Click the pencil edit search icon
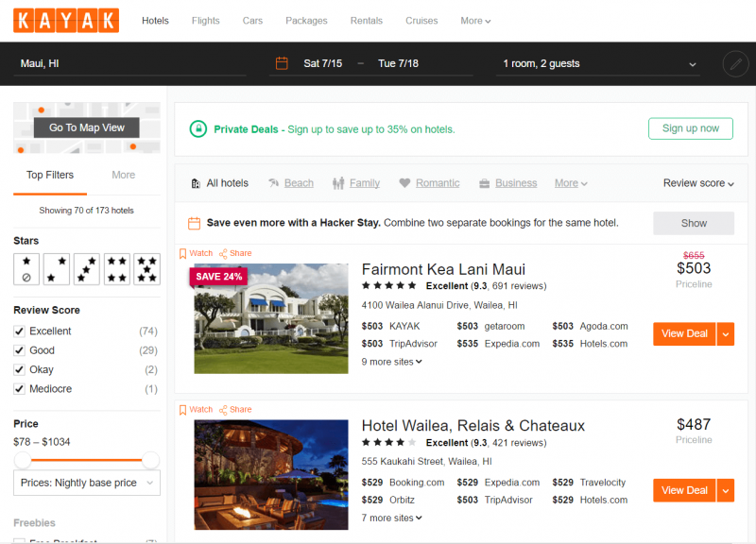The image size is (756, 544). 735,64
